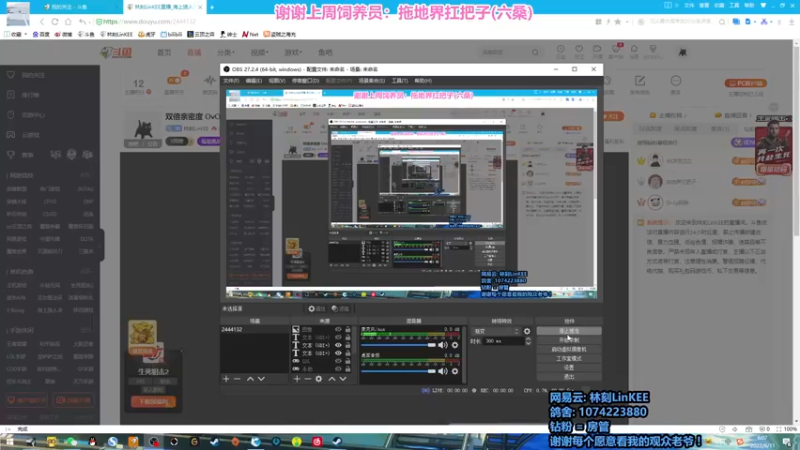The width and height of the screenshot is (800, 450).
Task: Open transition properties gear next to the fade dropdown
Action: click(527, 331)
